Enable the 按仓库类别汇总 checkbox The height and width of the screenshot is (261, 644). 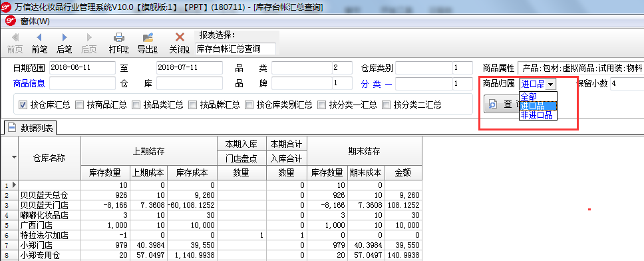pyautogui.click(x=249, y=105)
